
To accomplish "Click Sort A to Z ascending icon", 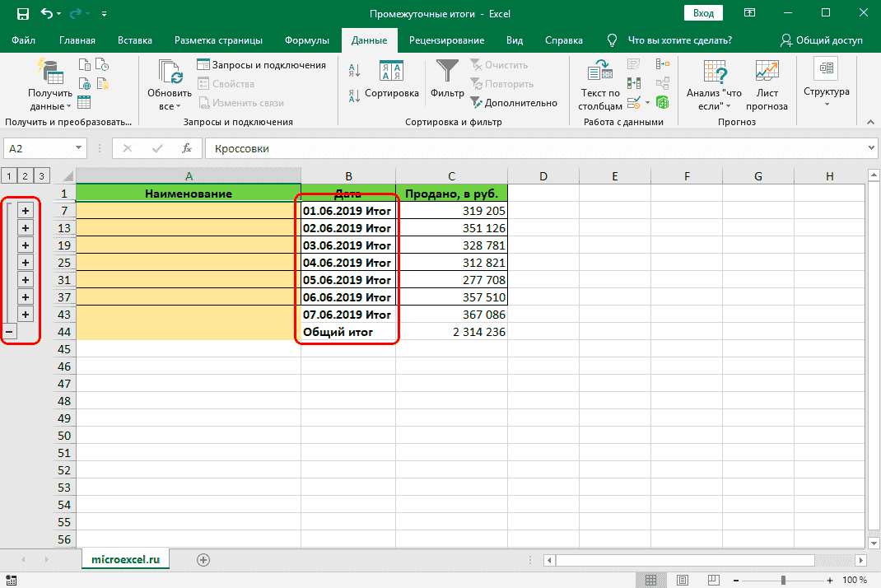I will tap(354, 72).
